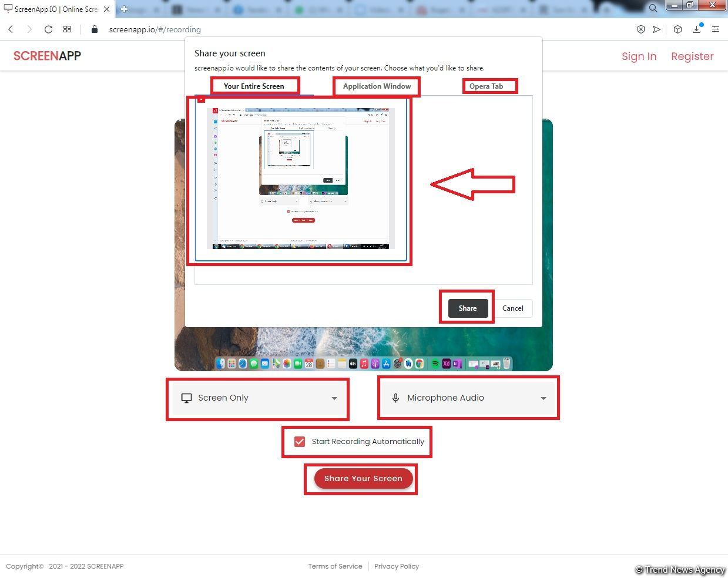Click the paper plane flow icon
Viewport: 728px width, 578px height.
coord(657,29)
